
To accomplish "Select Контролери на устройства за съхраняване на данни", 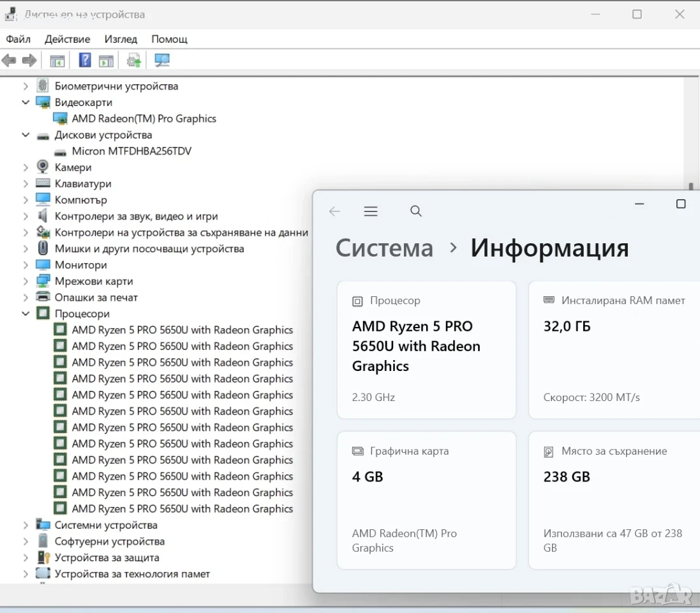I will (181, 232).
